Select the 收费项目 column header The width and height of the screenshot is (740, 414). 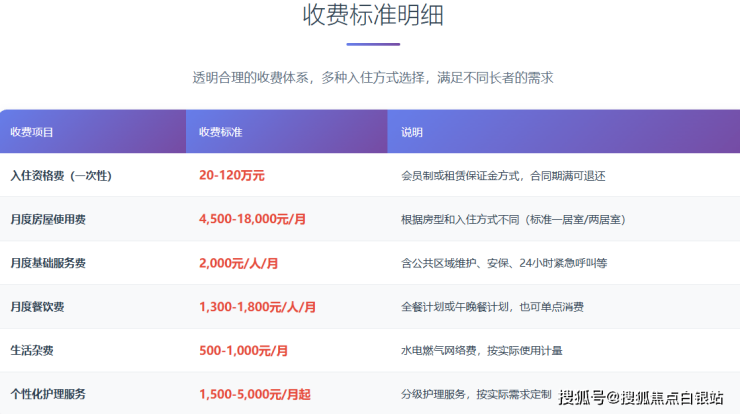click(32, 132)
